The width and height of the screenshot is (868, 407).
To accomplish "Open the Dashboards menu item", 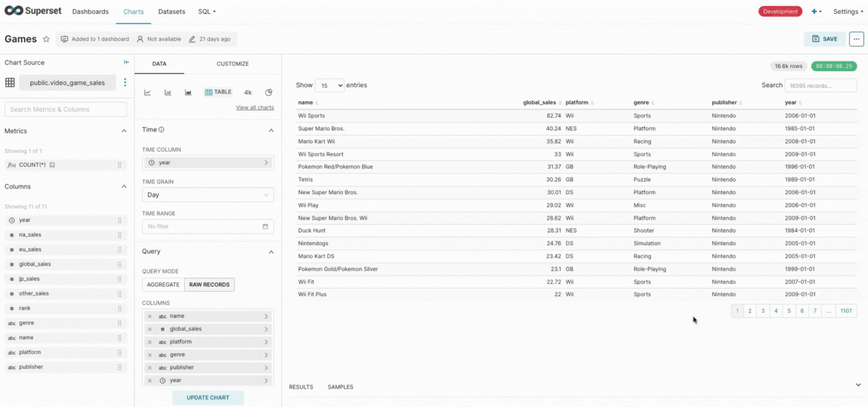I will (x=90, y=11).
